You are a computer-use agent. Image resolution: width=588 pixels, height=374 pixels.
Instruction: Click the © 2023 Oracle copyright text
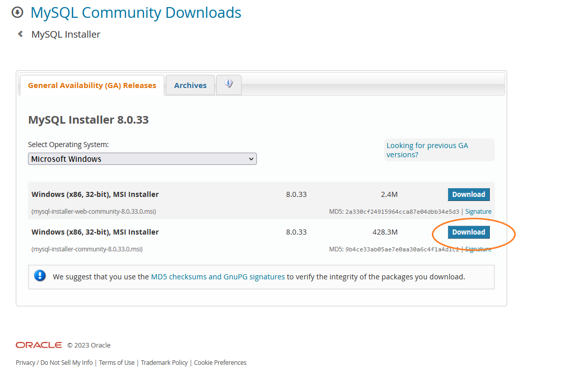point(89,345)
